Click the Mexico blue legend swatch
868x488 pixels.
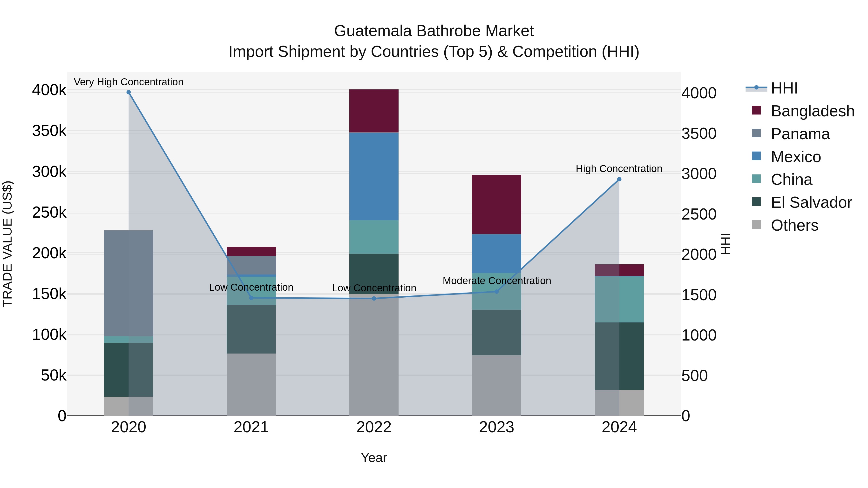[756, 156]
